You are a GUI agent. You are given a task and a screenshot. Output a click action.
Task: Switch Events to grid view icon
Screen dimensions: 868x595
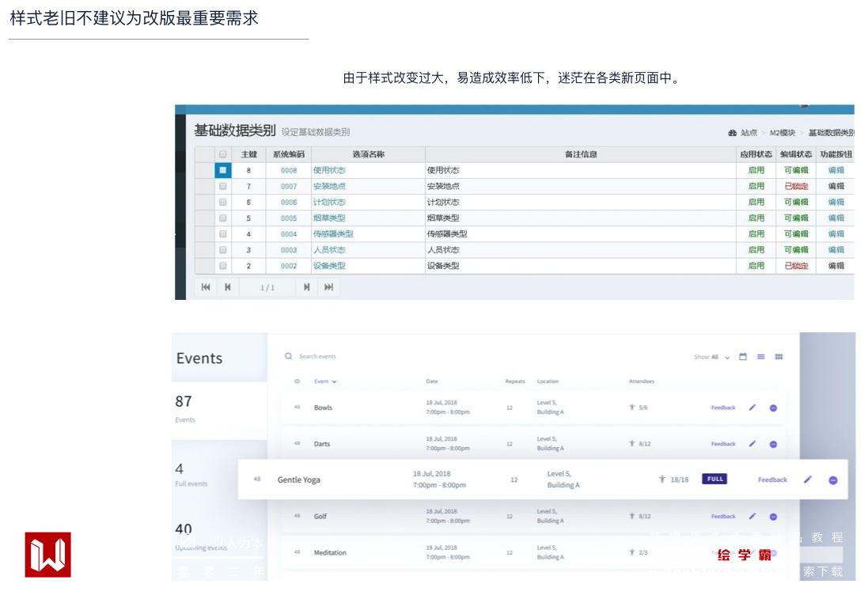pos(779,357)
